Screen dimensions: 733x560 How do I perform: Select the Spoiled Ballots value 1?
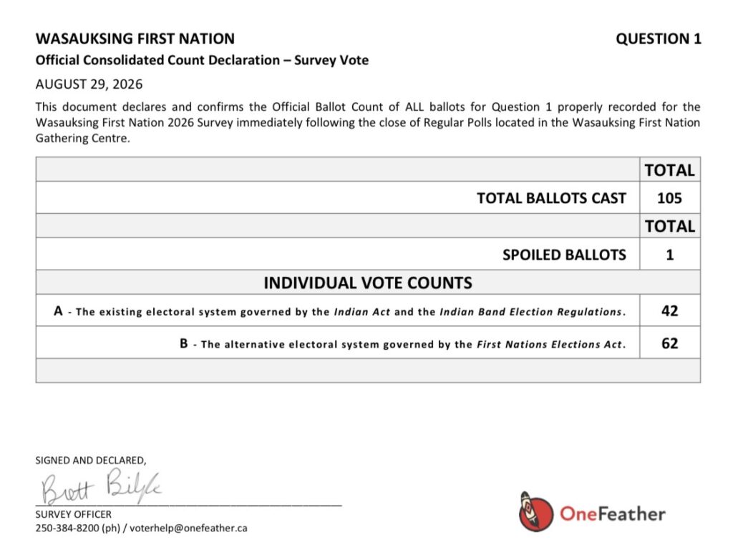[669, 255]
